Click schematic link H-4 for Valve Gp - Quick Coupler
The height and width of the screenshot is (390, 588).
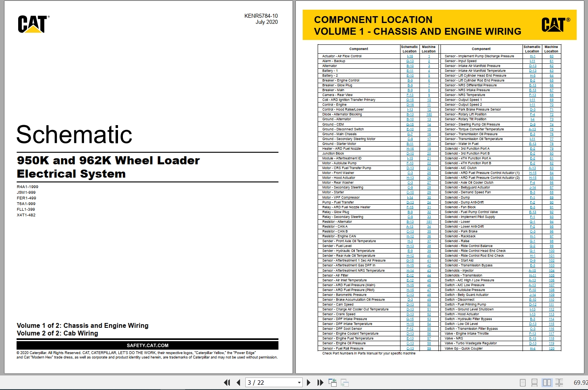click(532, 348)
